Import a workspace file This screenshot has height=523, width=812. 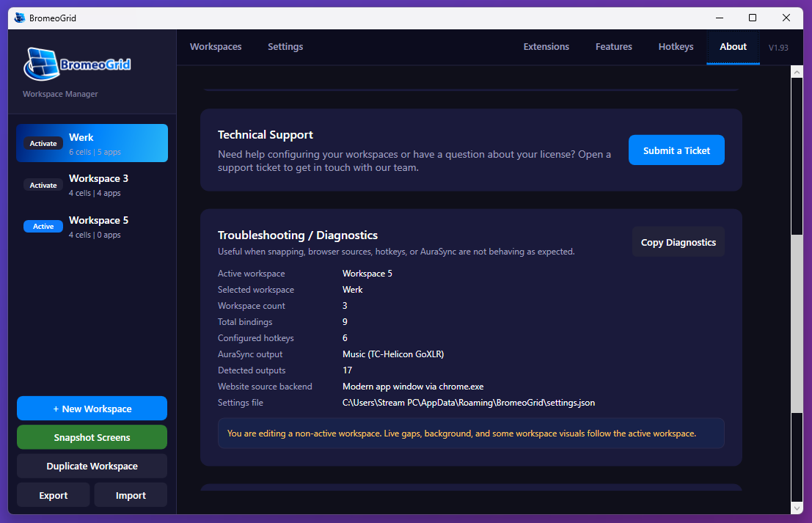[131, 495]
